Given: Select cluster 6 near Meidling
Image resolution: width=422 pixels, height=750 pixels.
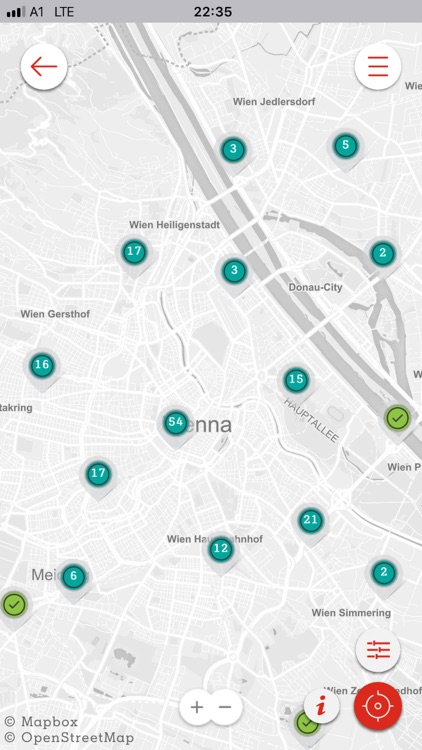Looking at the screenshot, I should click(x=73, y=576).
